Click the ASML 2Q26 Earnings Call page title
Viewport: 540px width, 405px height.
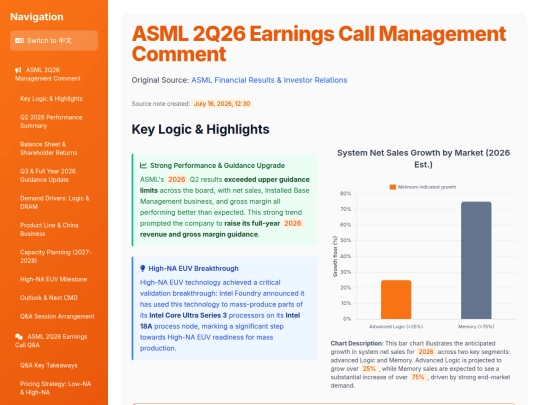coord(319,44)
